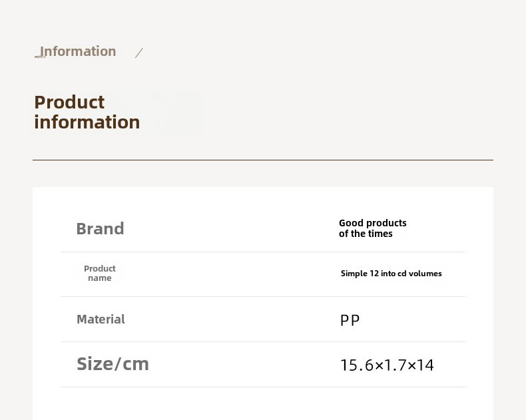Select the 15.6×1.7×14 size value
Screen dimensions: 526x420
point(387,365)
